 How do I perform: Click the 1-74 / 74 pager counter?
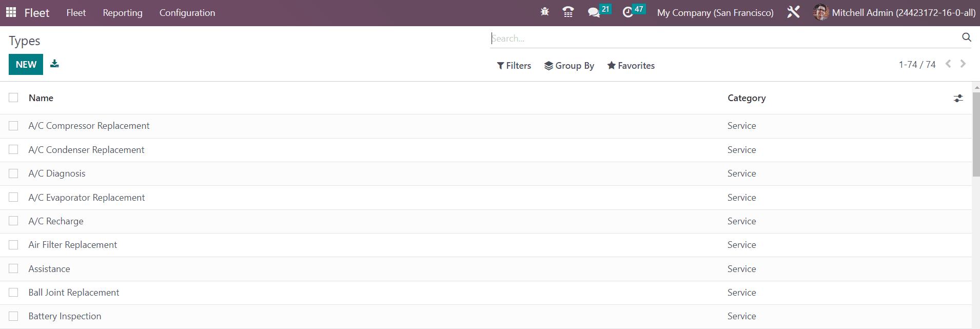tap(917, 64)
